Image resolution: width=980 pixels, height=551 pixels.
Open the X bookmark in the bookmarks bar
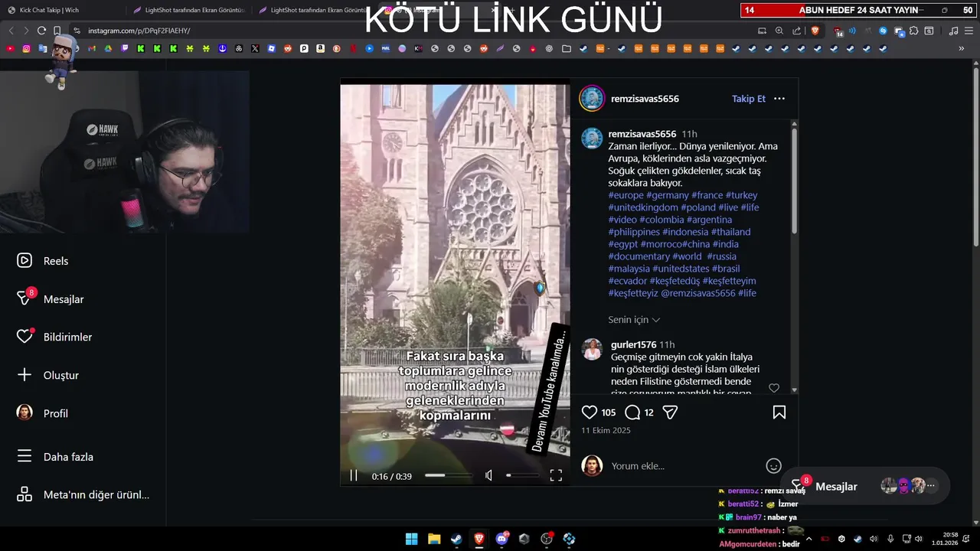(x=255, y=48)
